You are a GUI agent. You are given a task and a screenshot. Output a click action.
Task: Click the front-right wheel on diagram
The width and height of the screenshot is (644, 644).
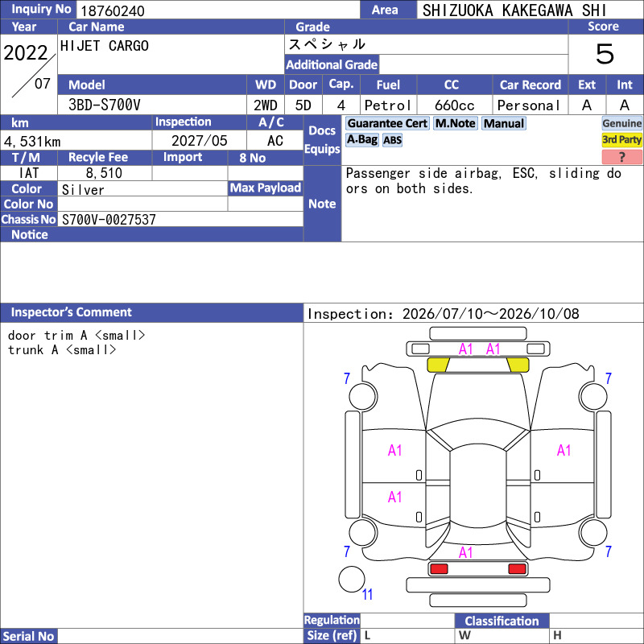click(592, 397)
